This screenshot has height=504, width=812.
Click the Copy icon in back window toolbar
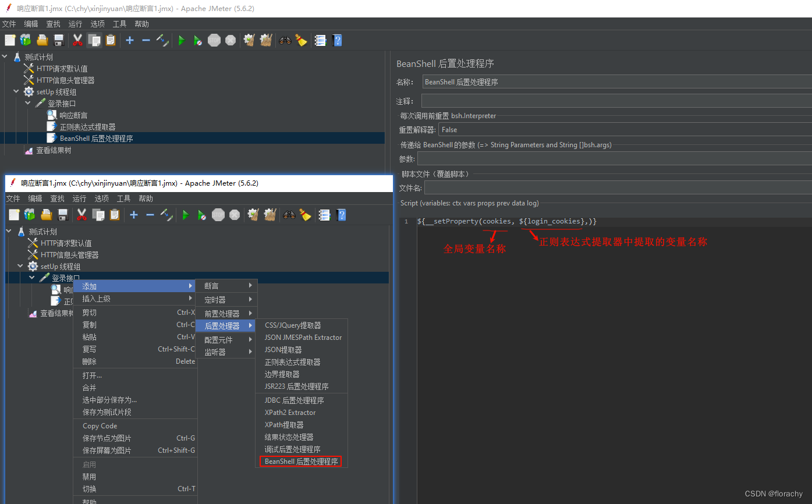(94, 40)
